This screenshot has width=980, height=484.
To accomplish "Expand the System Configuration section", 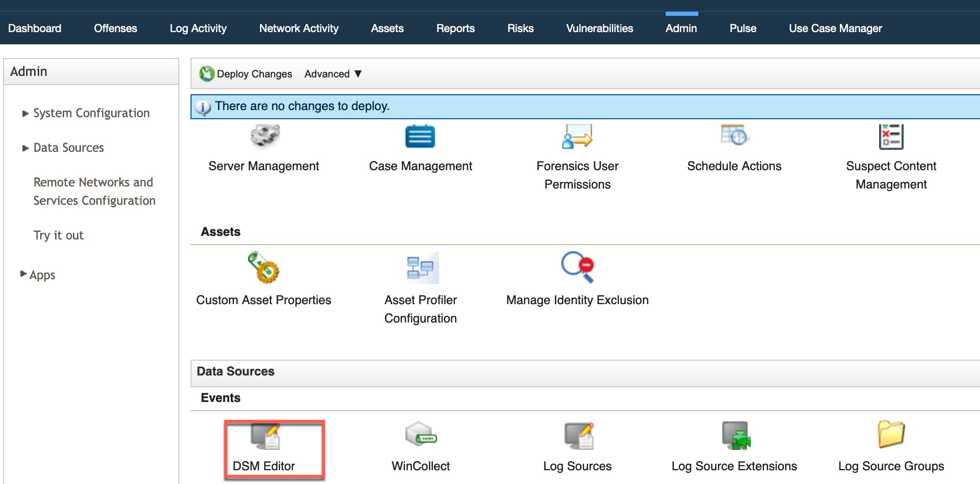I will (91, 113).
